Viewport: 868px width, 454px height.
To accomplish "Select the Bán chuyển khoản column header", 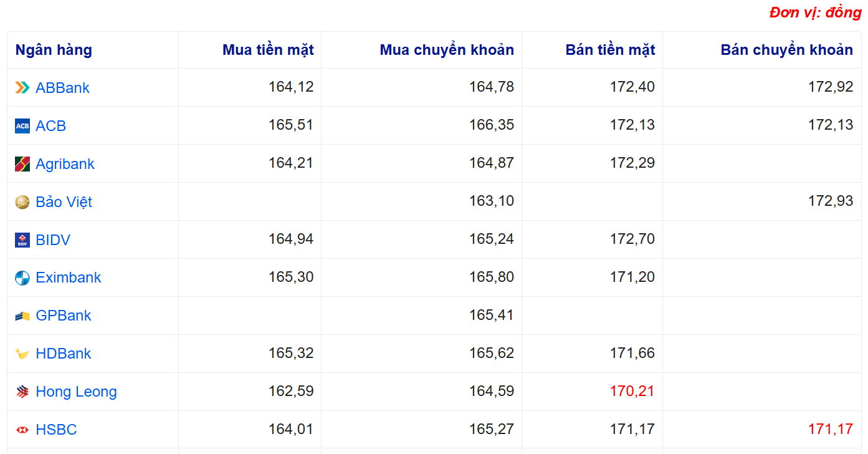I will click(786, 50).
